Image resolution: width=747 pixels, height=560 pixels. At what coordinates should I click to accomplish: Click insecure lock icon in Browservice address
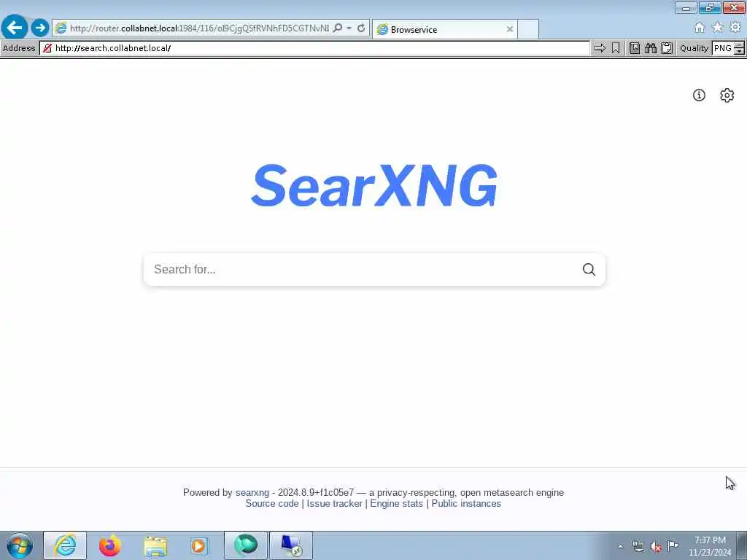47,48
